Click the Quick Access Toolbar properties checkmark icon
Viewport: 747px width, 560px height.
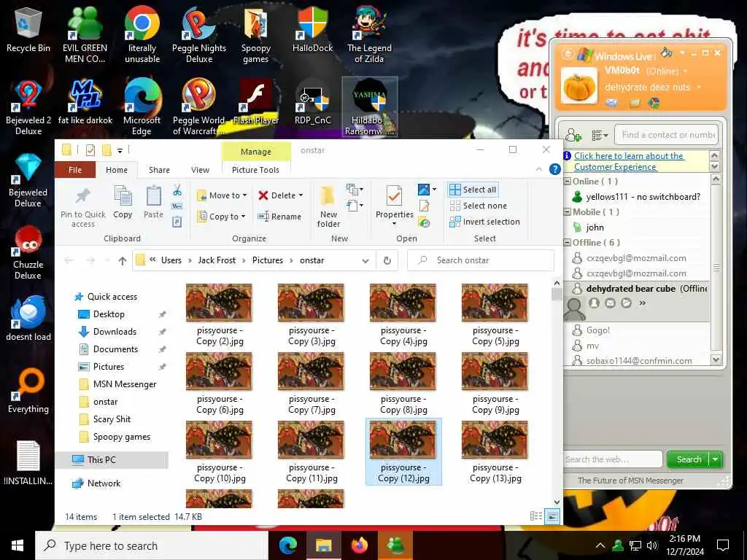(x=90, y=150)
